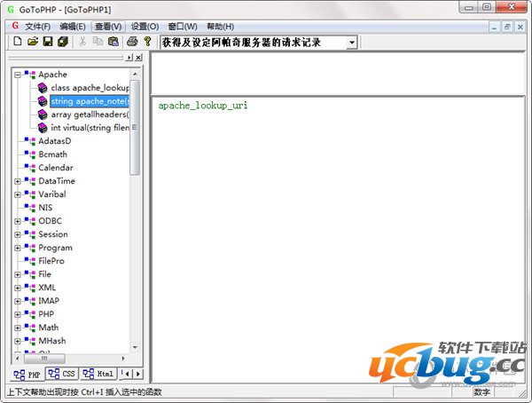Switch to the CSS tab
This screenshot has height=403, width=532.
(x=62, y=374)
